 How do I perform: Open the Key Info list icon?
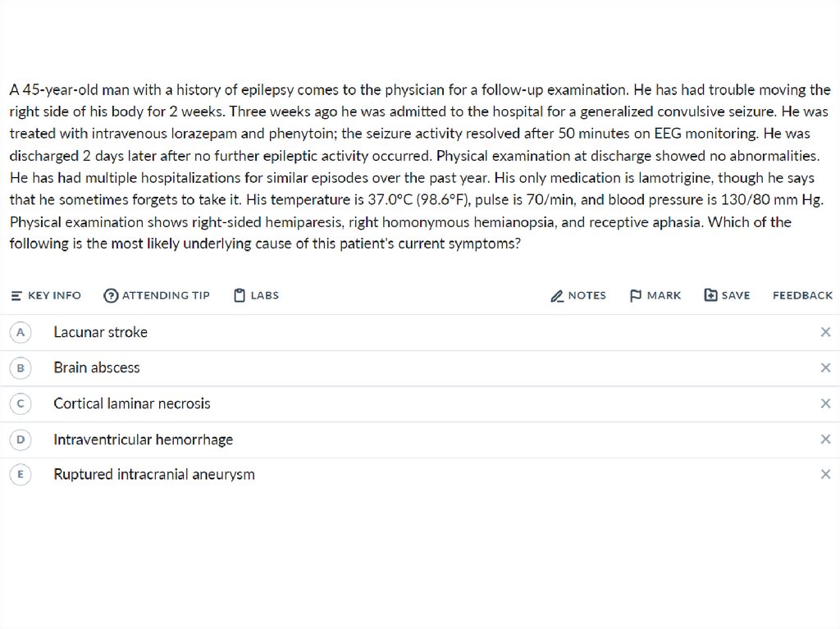16,295
